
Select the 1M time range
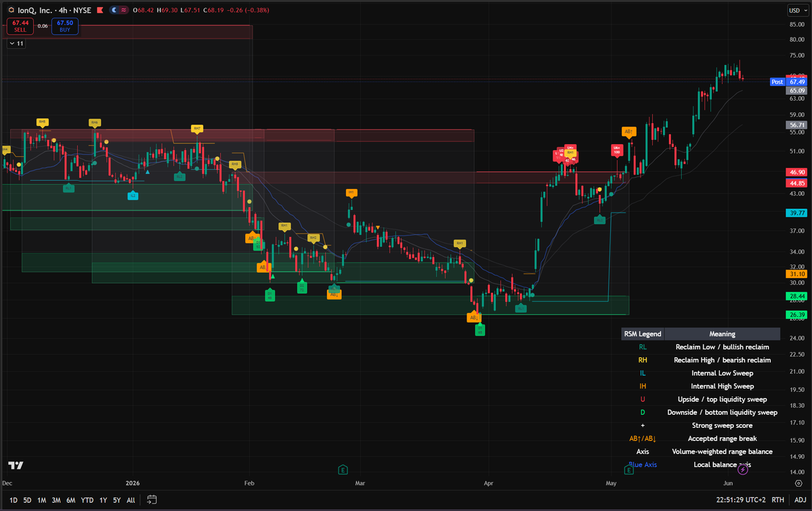pos(42,500)
